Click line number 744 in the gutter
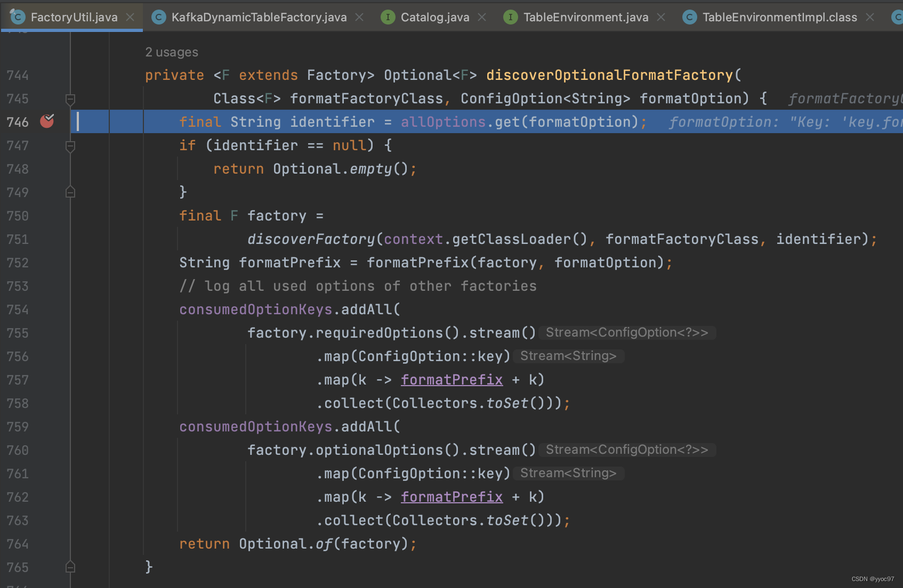 coord(18,75)
